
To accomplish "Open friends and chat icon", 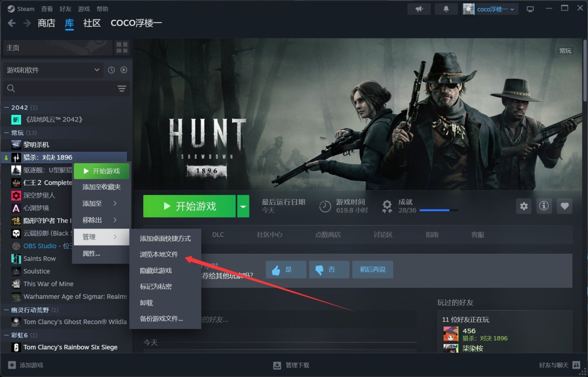I will click(x=576, y=365).
